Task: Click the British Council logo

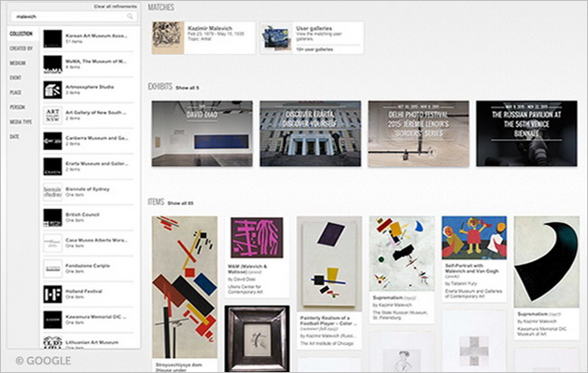Action: pyautogui.click(x=52, y=217)
